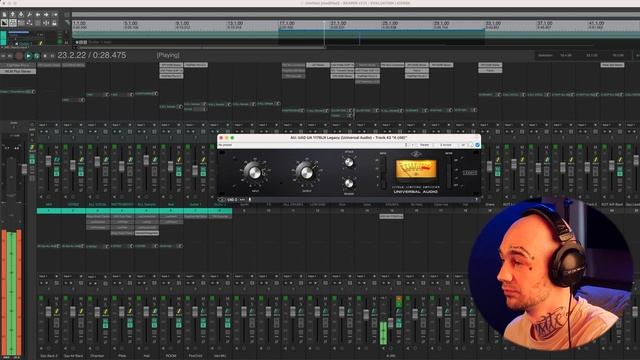Click the Save Project toolbar icon

21,14
